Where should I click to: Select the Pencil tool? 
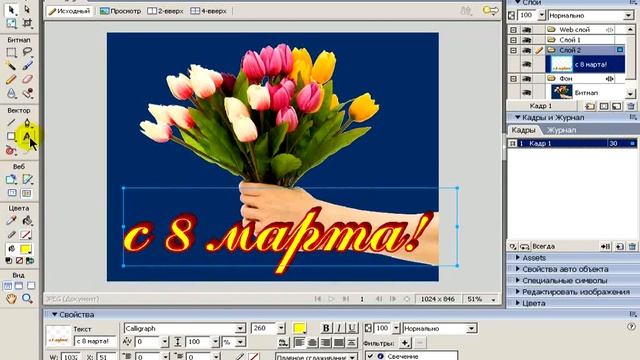[11, 79]
